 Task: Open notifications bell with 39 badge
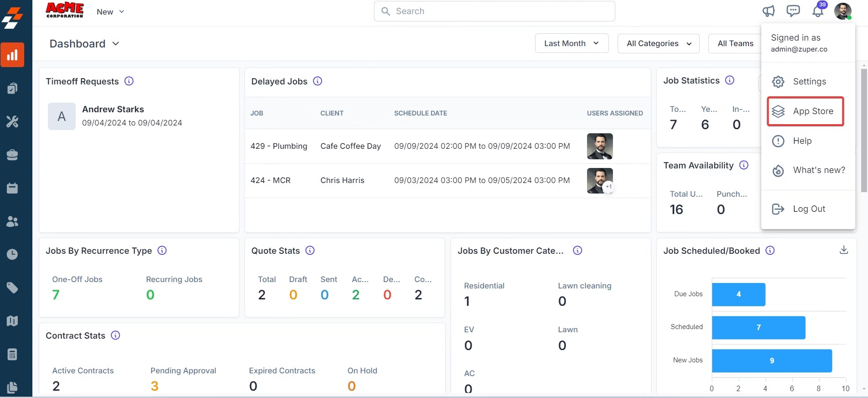pyautogui.click(x=818, y=10)
